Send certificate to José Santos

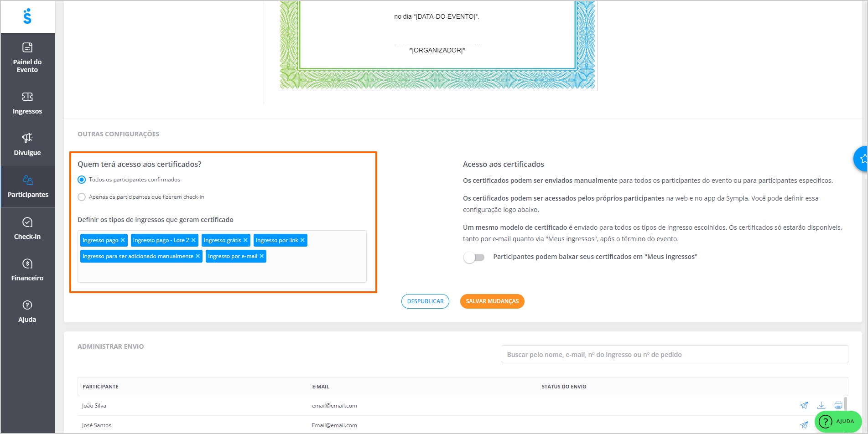804,425
